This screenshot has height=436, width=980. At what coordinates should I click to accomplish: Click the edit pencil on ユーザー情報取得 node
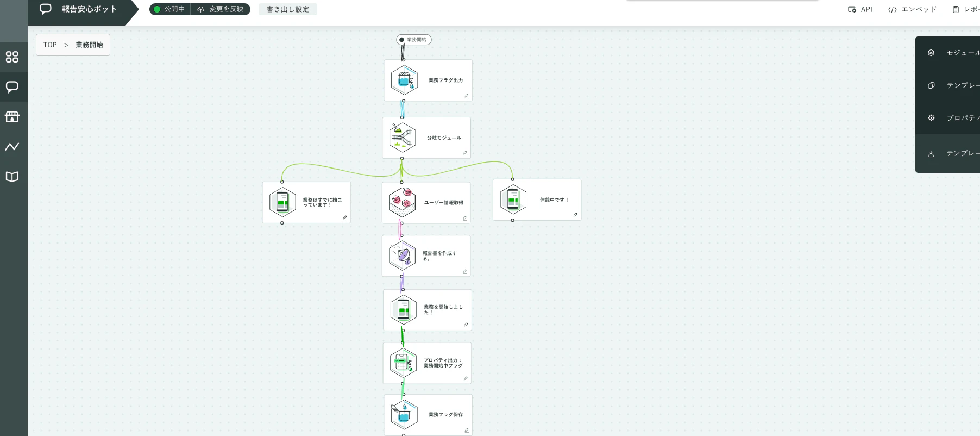(x=464, y=219)
